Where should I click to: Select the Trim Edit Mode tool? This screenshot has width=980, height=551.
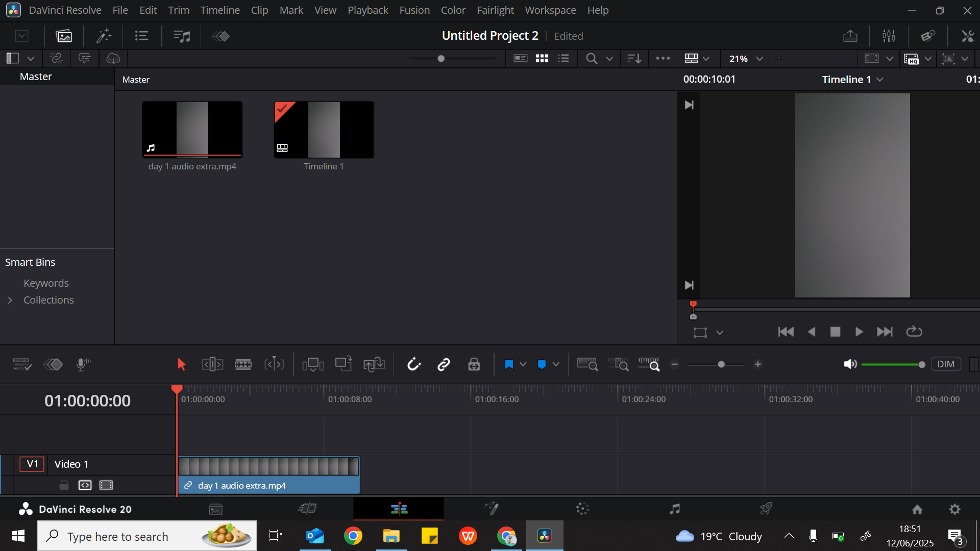[x=212, y=364]
